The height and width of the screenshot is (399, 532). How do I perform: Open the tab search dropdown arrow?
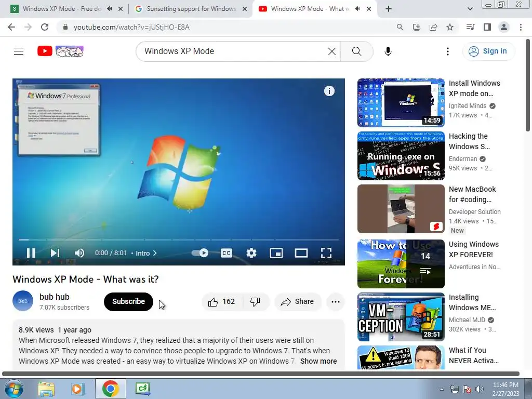click(x=470, y=9)
